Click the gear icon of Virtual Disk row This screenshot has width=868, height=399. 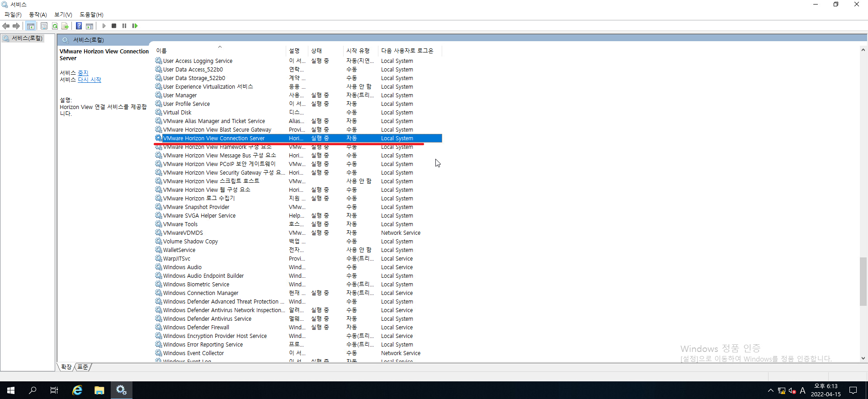tap(159, 113)
